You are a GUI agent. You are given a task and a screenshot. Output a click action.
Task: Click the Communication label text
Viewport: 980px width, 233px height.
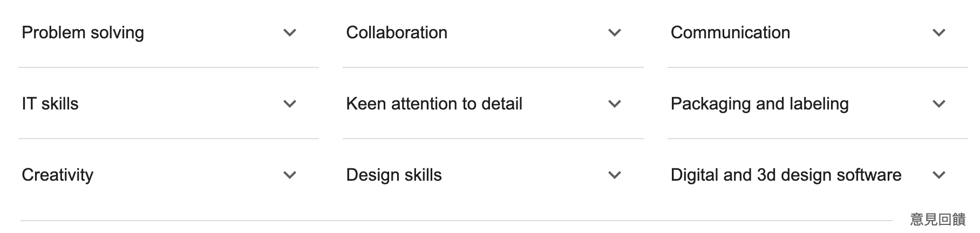(730, 33)
